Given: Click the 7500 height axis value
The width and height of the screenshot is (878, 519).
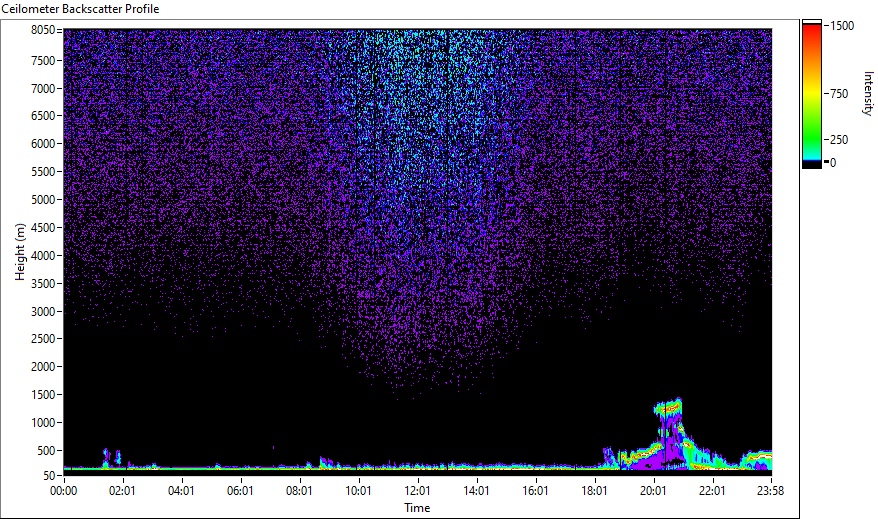Looking at the screenshot, I should 43,60.
